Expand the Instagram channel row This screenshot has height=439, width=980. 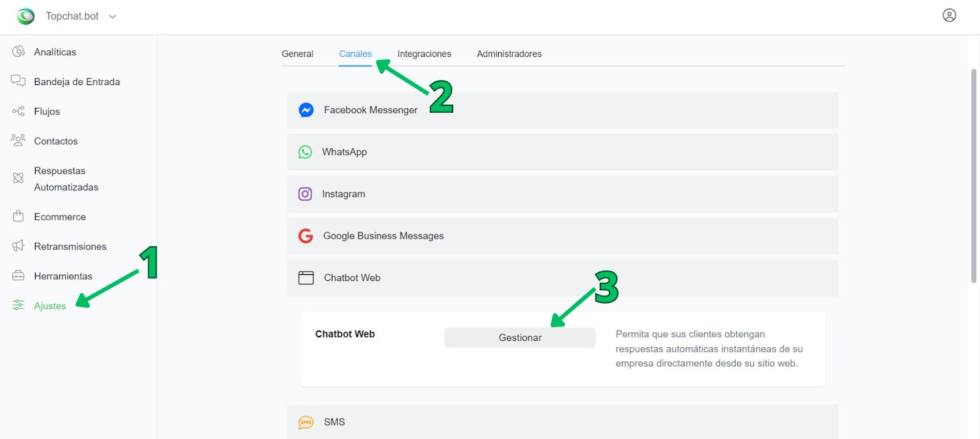coord(563,194)
